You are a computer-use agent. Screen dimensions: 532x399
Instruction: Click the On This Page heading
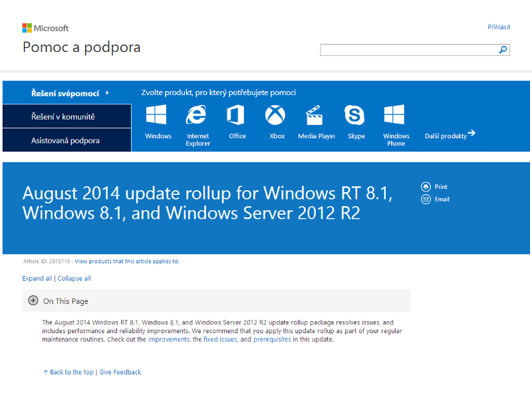coord(65,301)
